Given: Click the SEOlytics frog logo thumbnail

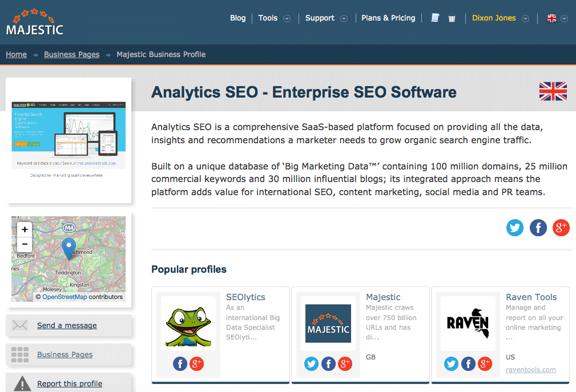Looking at the screenshot, I should 188,324.
